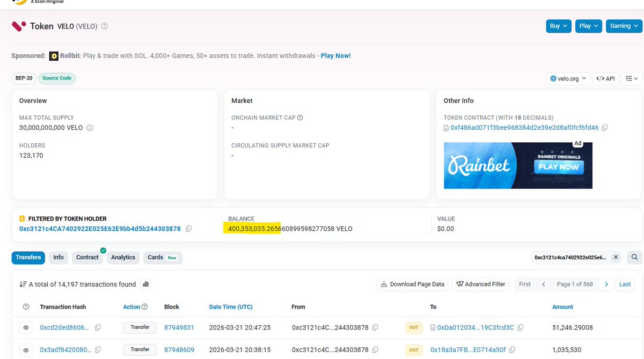Open holder address 0xc3121c4CA7402922E025E62E9bb4d5b244303878
This screenshot has height=359, width=644.
click(x=100, y=229)
